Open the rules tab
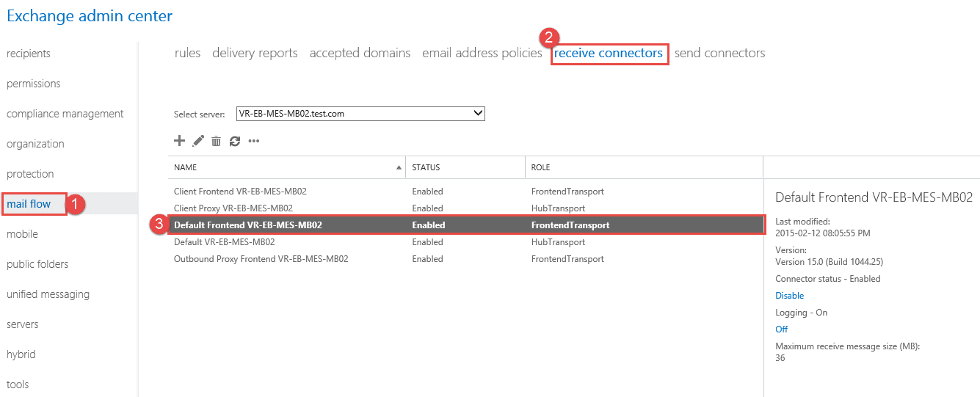Image resolution: width=980 pixels, height=397 pixels. pos(187,53)
